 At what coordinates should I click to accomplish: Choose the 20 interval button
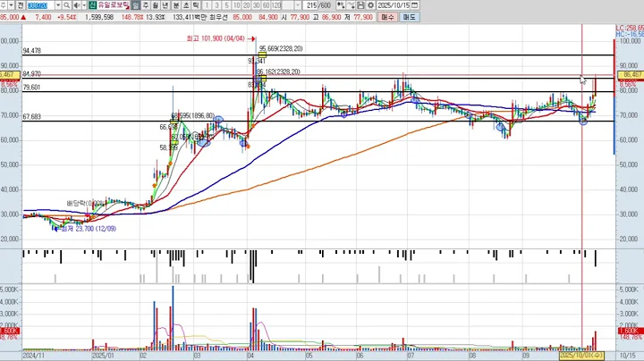pyautogui.click(x=247, y=5)
